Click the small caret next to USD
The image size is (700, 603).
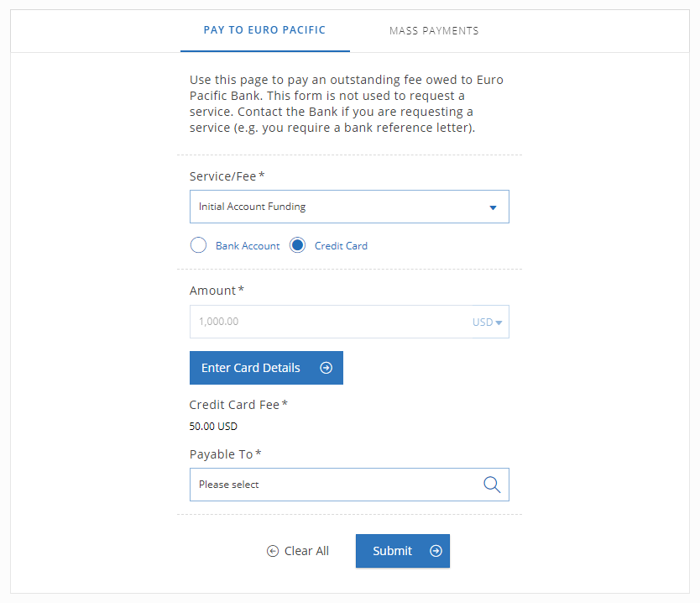pos(499,322)
